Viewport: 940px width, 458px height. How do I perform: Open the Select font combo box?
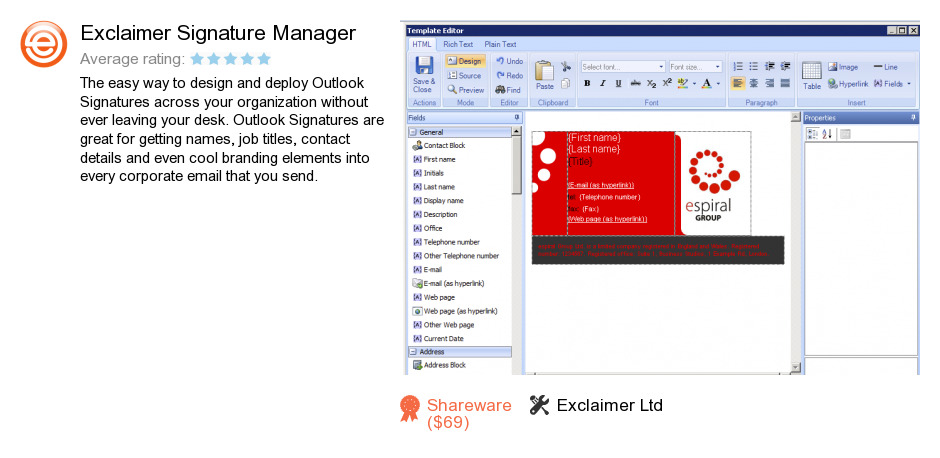[x=623, y=67]
